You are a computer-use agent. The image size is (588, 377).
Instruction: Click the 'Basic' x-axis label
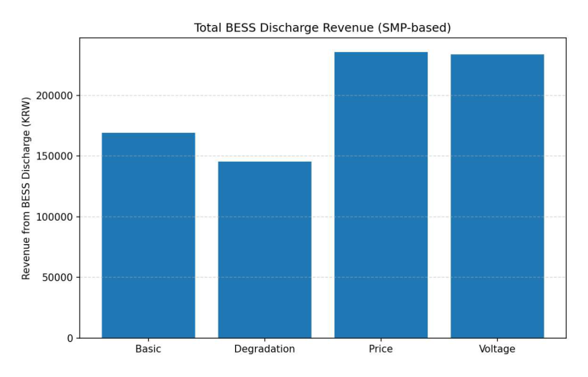(x=148, y=350)
